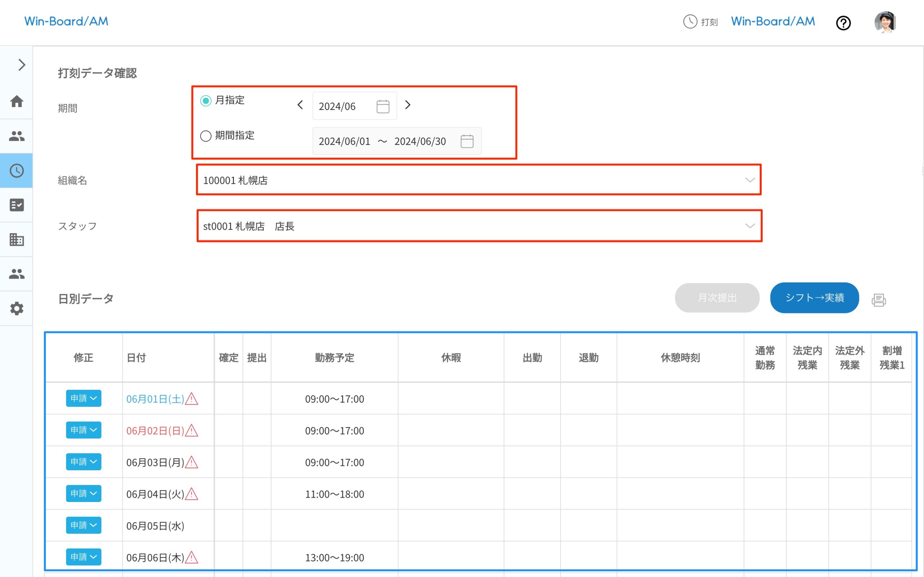Open the month picker calendar icon

coord(383,106)
